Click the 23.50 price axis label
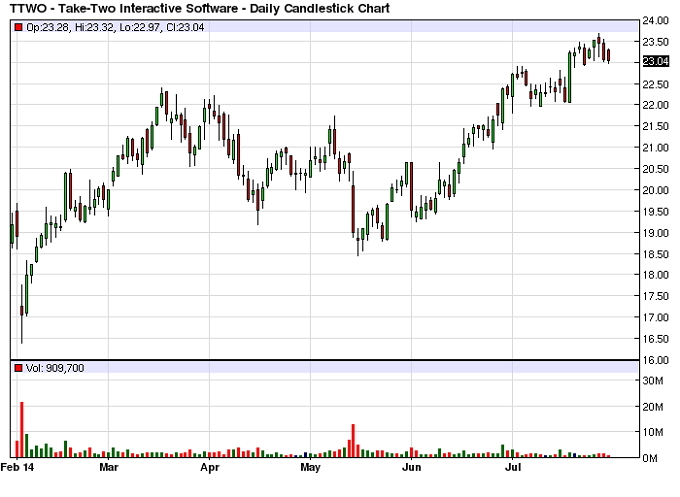The width and height of the screenshot is (680, 497). tap(655, 42)
